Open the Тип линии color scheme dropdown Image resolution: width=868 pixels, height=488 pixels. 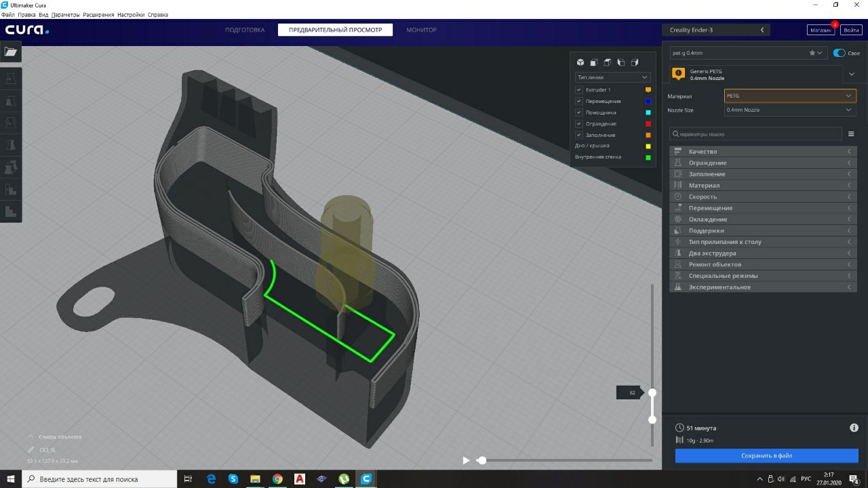612,77
